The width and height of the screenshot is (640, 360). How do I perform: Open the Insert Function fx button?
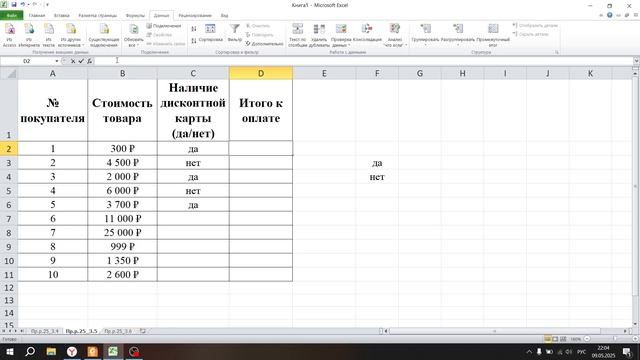point(89,61)
